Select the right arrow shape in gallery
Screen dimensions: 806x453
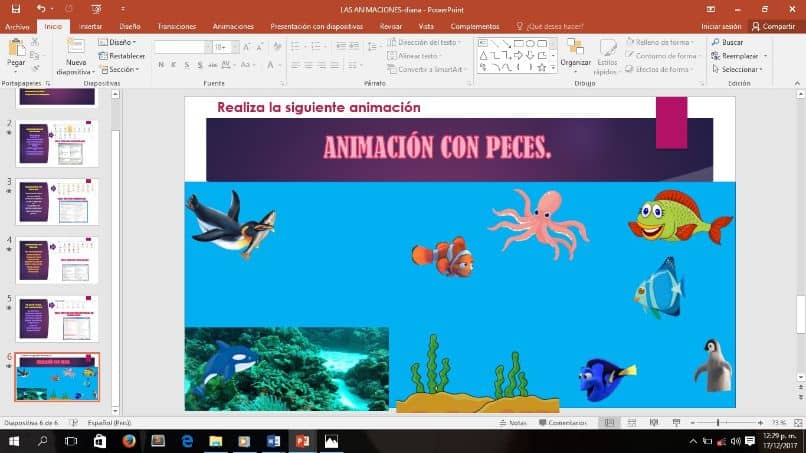(x=518, y=56)
